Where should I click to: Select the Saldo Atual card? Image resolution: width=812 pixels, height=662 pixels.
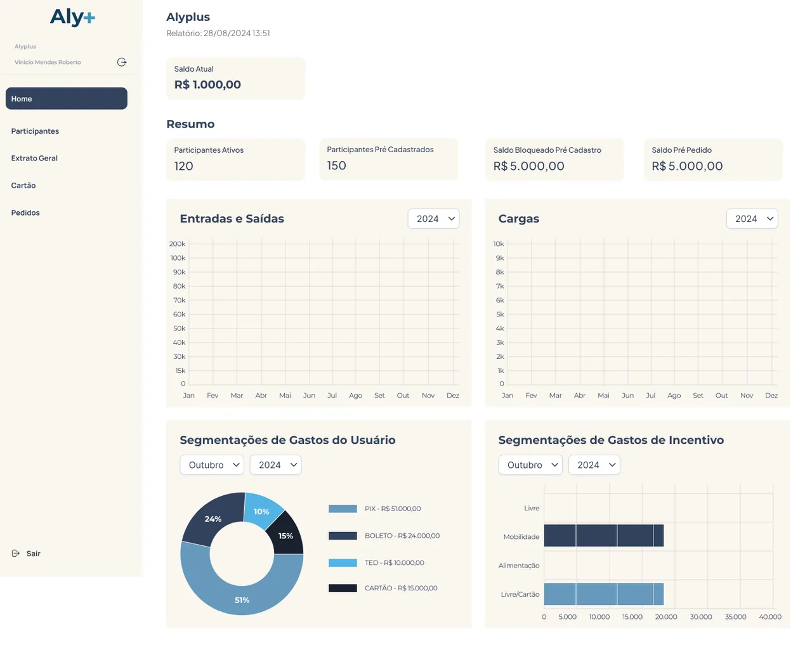[235, 78]
